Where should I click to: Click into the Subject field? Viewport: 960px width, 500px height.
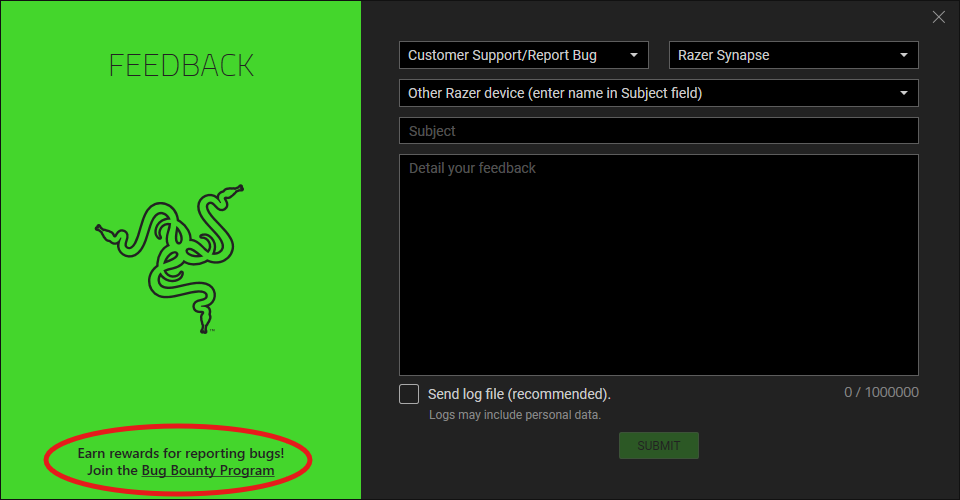659,131
